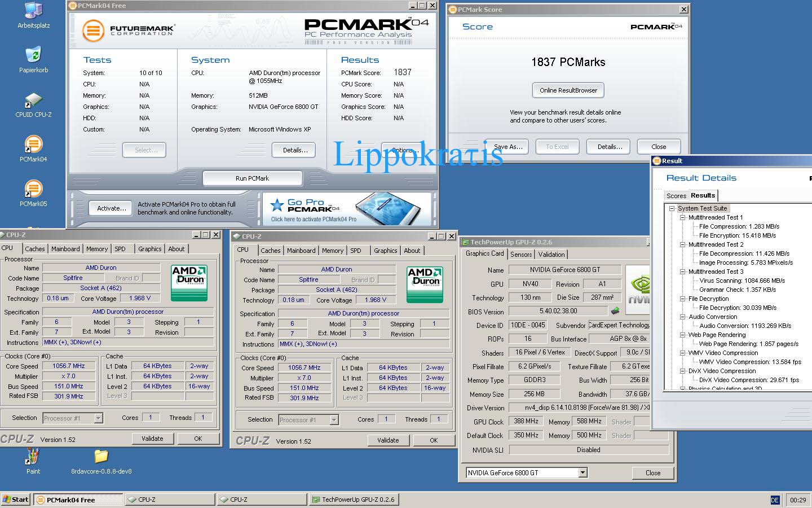
Task: Click Save As button in PCMark Score
Action: 507,147
